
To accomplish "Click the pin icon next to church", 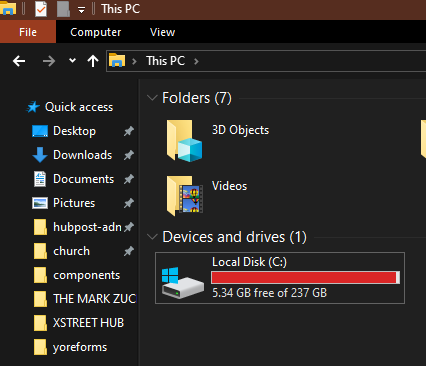I will pos(129,251).
